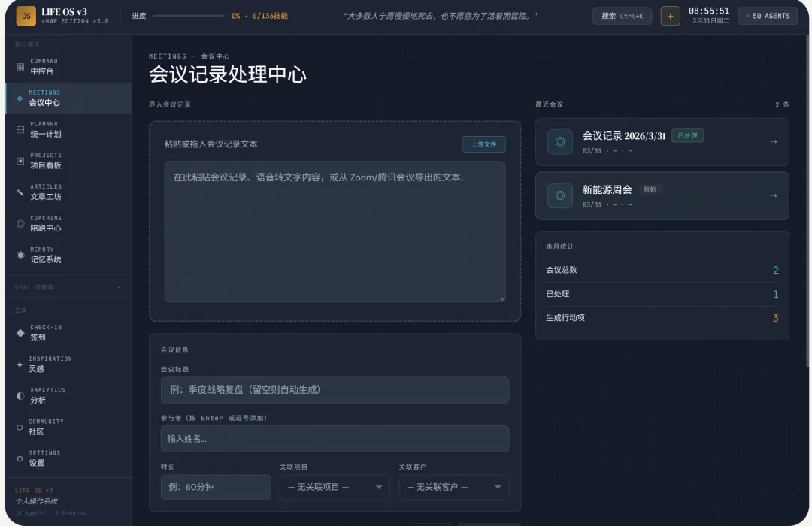Image resolution: width=812 pixels, height=526 pixels.
Task: Click the clock showing 08:55:51
Action: click(x=708, y=11)
